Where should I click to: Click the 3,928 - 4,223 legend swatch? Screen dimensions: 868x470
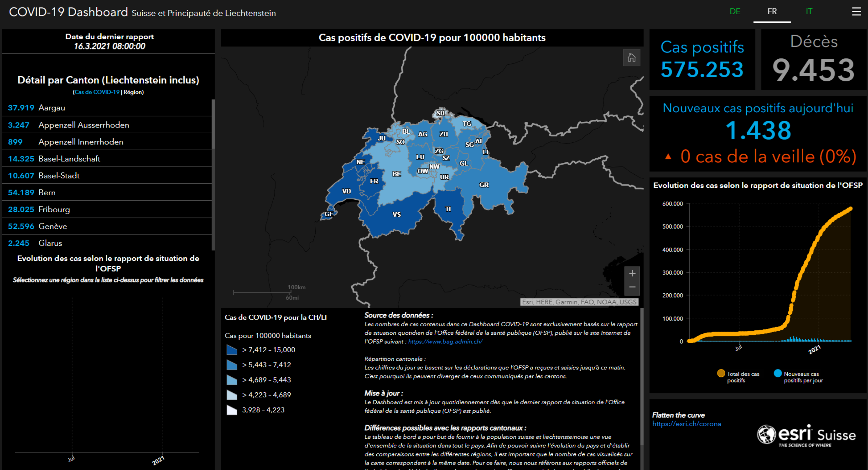click(x=232, y=410)
